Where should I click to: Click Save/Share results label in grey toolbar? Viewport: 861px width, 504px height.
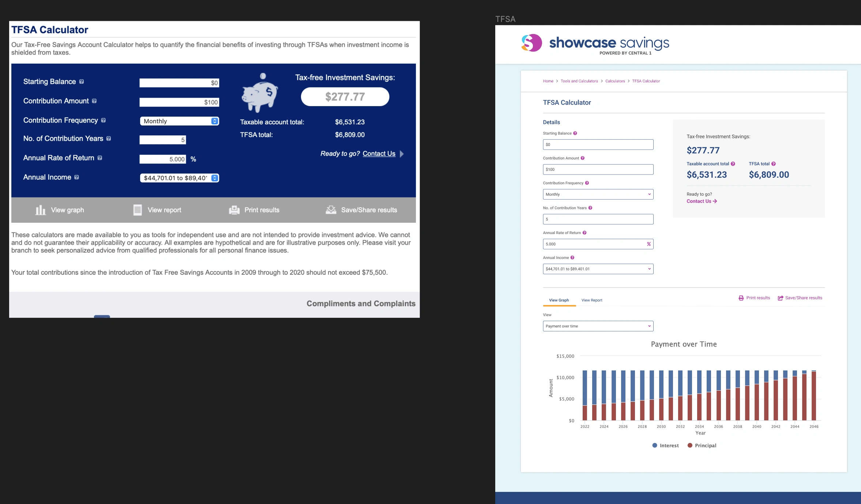pos(369,210)
